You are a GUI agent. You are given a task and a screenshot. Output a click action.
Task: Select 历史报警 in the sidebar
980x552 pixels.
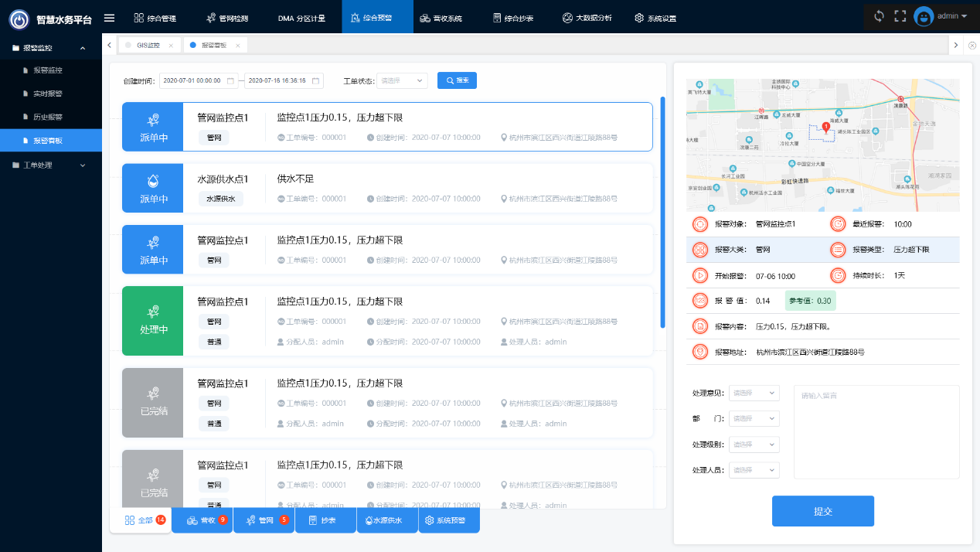click(x=48, y=118)
